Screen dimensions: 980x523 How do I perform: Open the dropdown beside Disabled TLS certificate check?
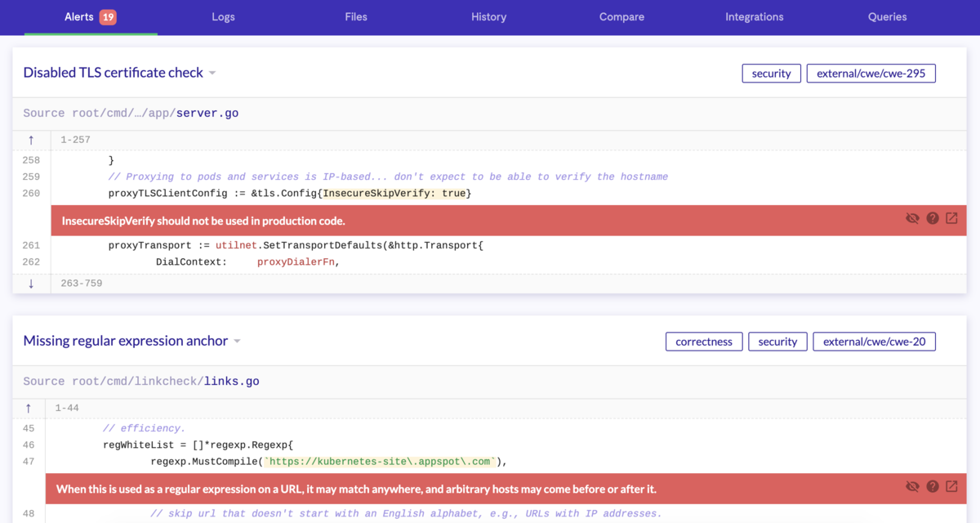212,72
